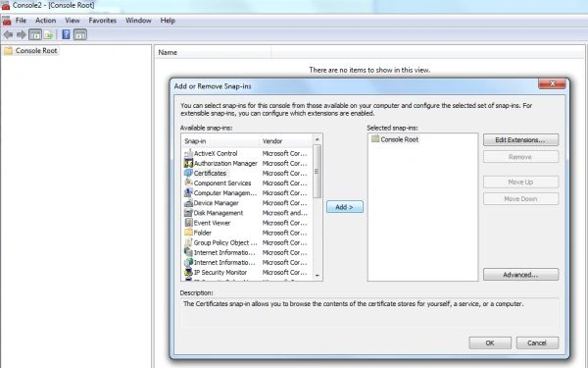588x368 pixels.
Task: Click the console icon beside File menu
Action: point(7,21)
